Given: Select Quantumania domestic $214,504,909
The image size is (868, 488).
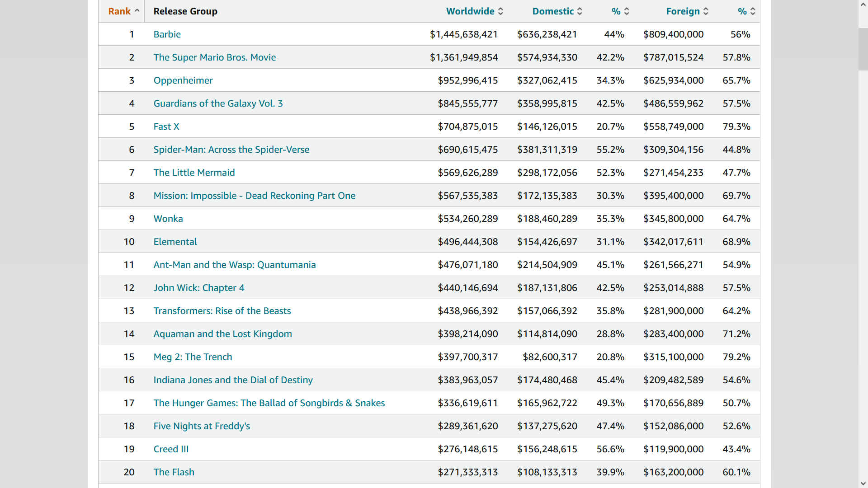Looking at the screenshot, I should [547, 265].
